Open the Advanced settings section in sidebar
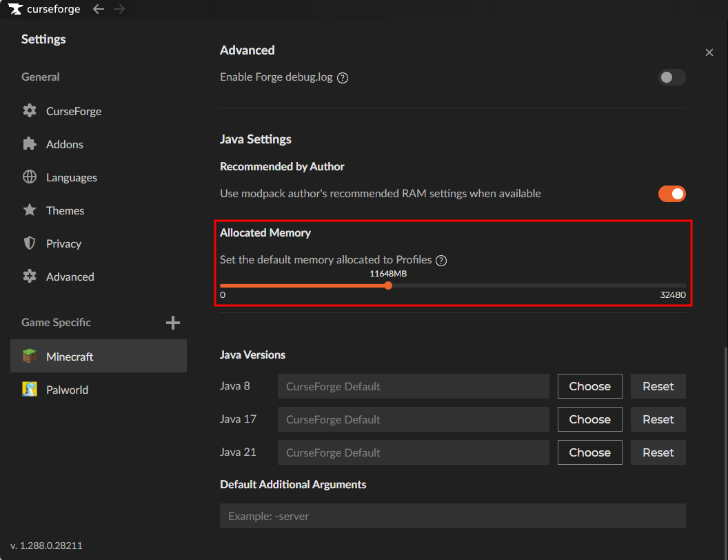728x560 pixels. click(99, 277)
